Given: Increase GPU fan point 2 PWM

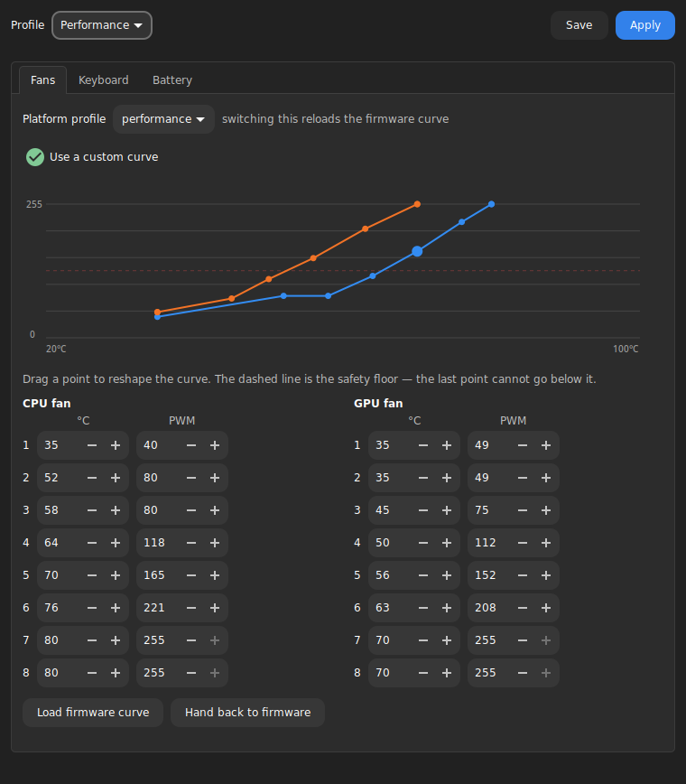Looking at the screenshot, I should point(546,478).
